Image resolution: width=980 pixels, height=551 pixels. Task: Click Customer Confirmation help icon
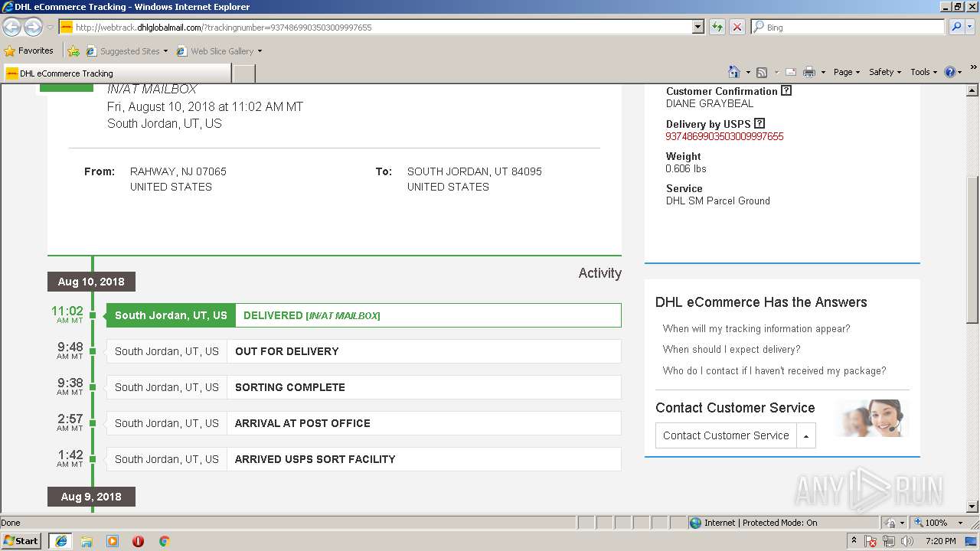click(x=786, y=90)
